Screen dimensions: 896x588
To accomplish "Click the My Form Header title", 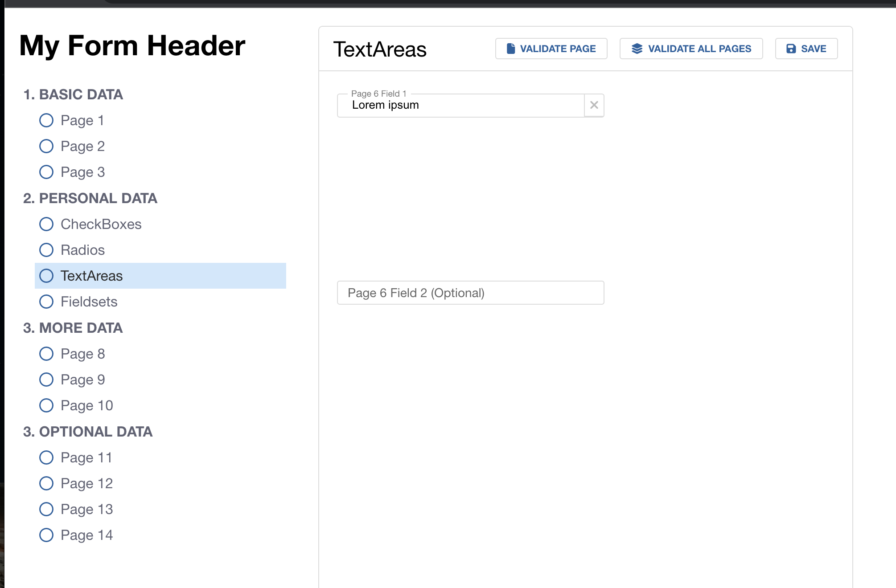I will [x=132, y=45].
